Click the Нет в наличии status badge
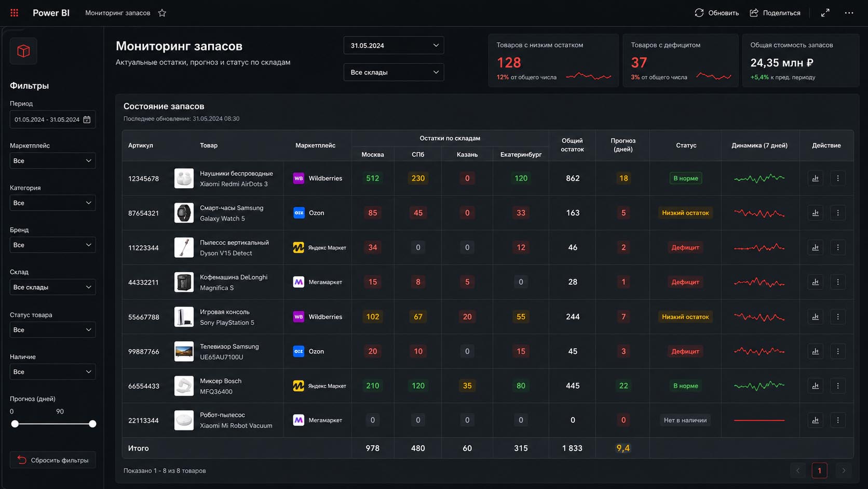Screen dimensions: 868x489 click(685, 420)
